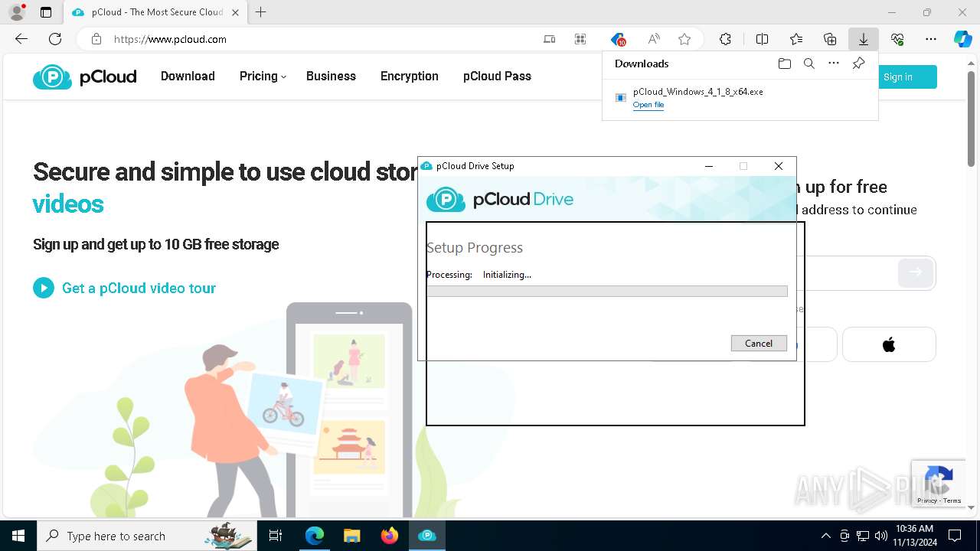
Task: Minimize the pCloud Drive Setup window
Action: point(709,166)
